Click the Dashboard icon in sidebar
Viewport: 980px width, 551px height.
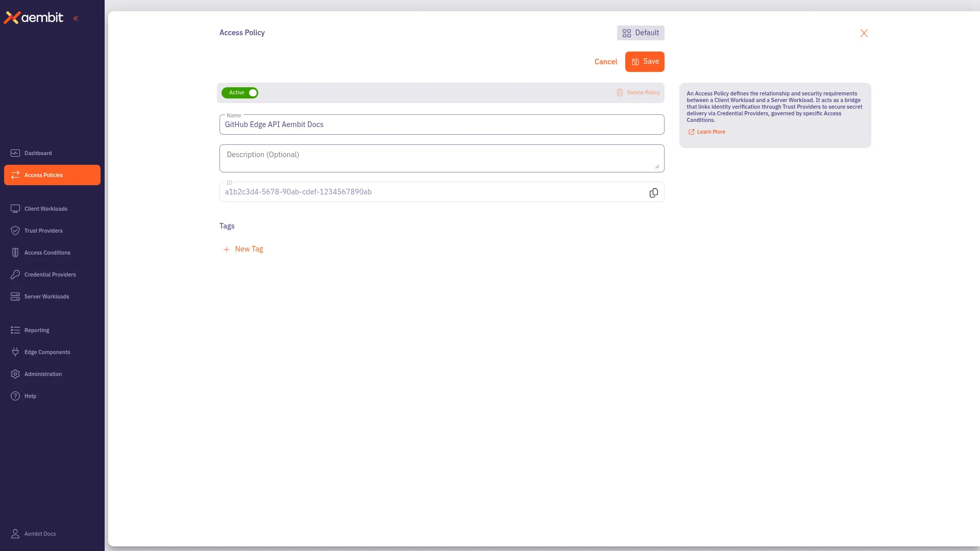coord(15,153)
